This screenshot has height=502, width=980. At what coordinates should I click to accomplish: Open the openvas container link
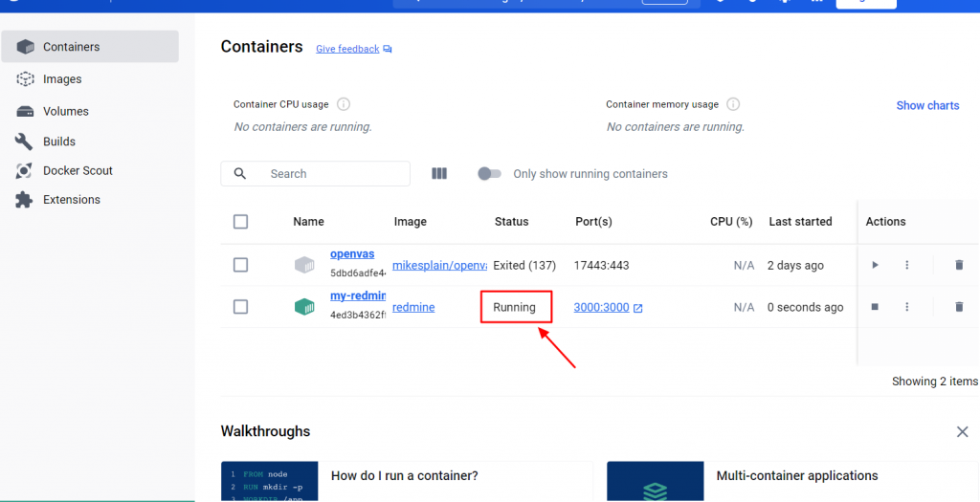[x=352, y=254]
